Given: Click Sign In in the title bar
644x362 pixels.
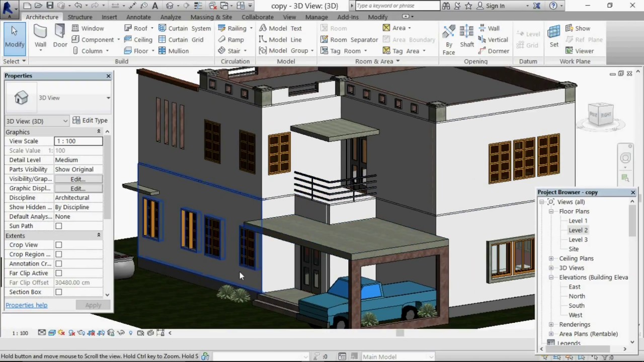Looking at the screenshot, I should point(495,6).
